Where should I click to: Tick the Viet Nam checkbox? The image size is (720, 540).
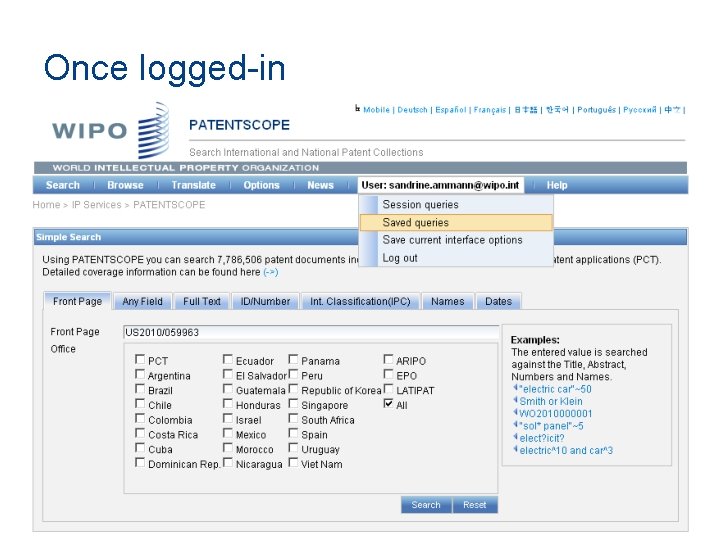tap(293, 462)
